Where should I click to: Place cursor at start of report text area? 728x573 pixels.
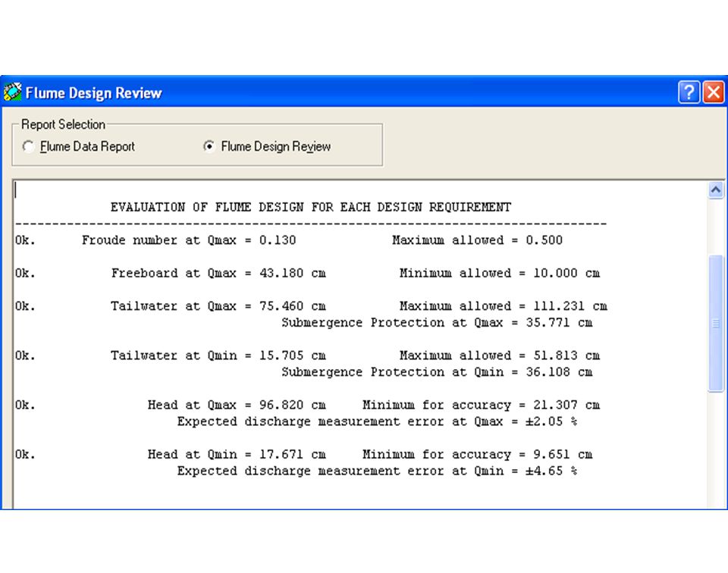16,190
